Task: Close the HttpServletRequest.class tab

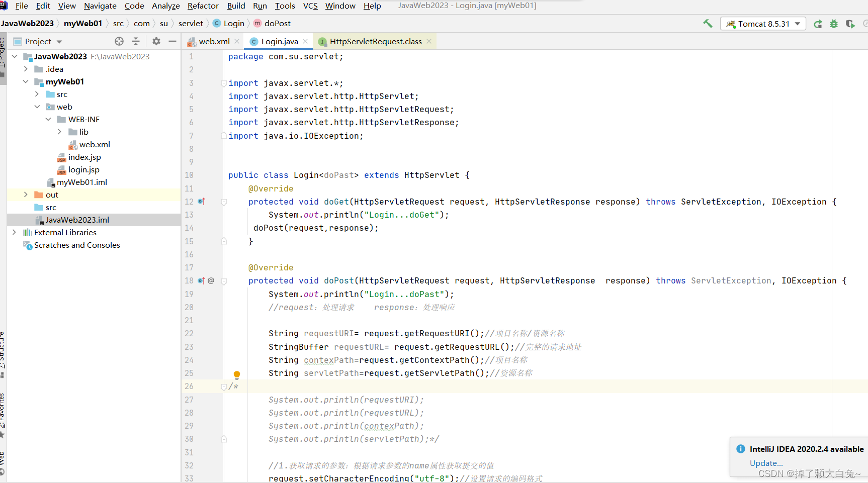Action: tap(429, 41)
